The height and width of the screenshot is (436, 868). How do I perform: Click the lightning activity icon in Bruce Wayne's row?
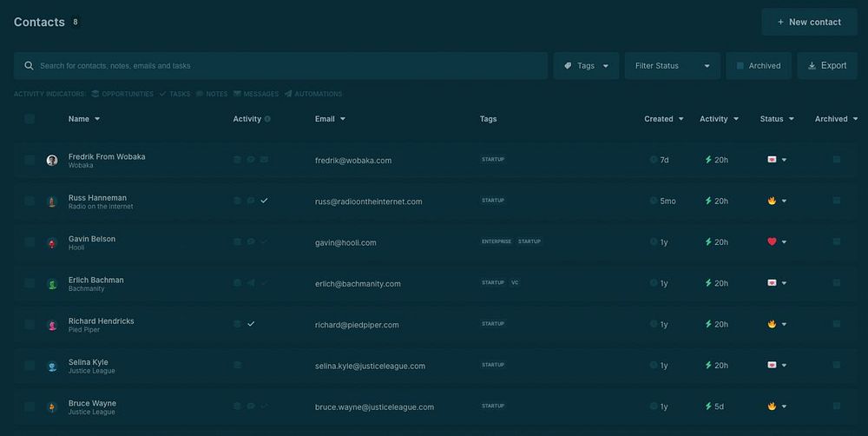coord(708,406)
